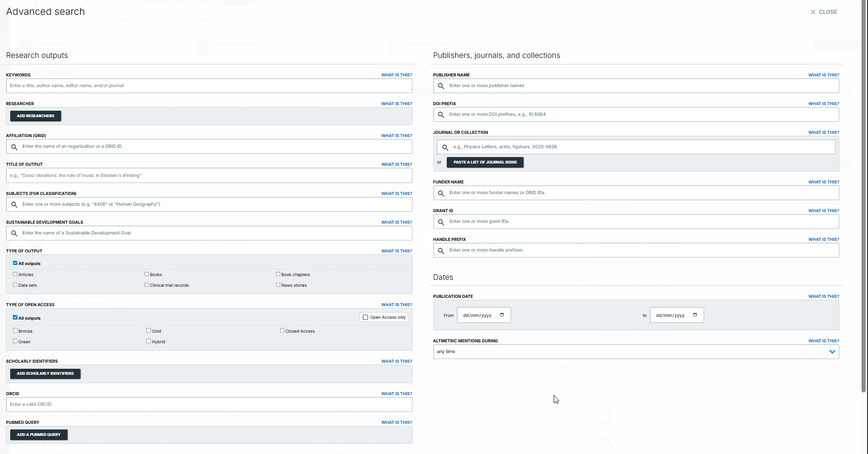Toggle All outputs under Type of Open Access
Viewport: 868px width, 454px height.
(15, 317)
